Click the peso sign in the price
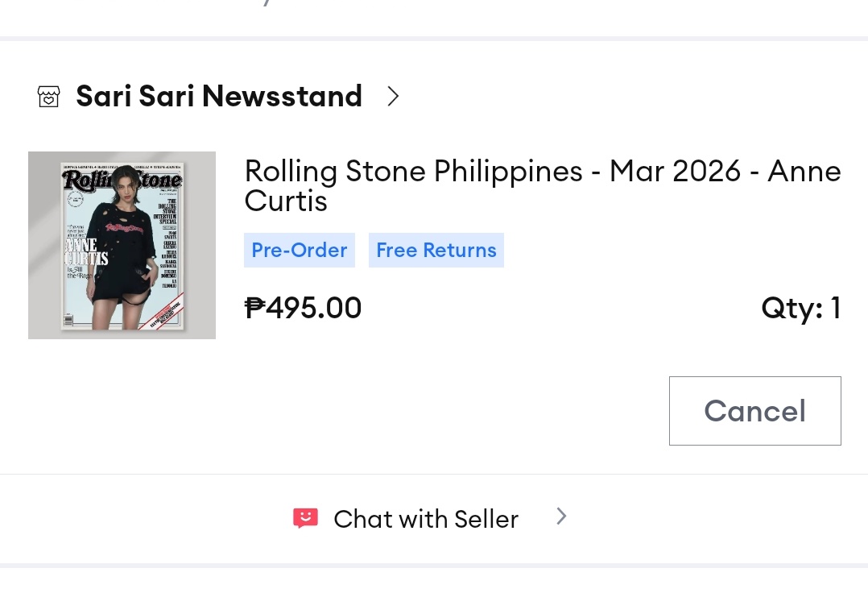 (x=254, y=308)
